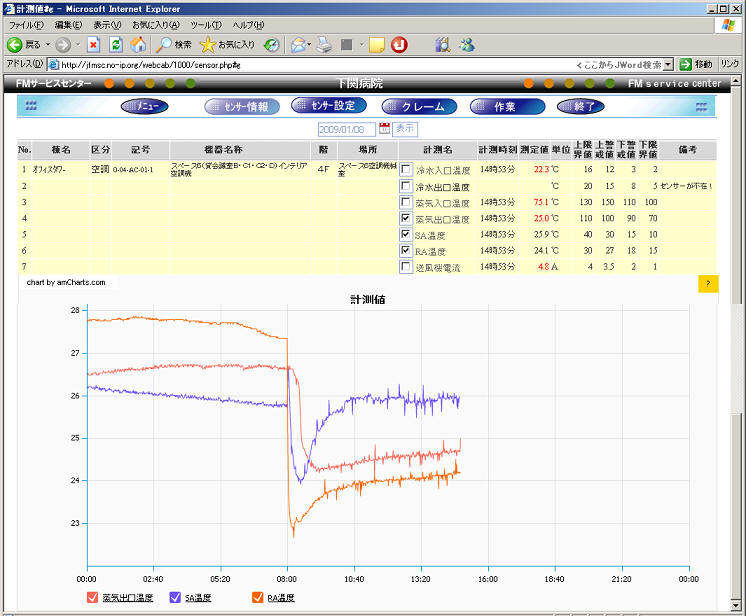Open the JWord search dropdown arrow
This screenshot has width=746, height=616.
point(668,64)
